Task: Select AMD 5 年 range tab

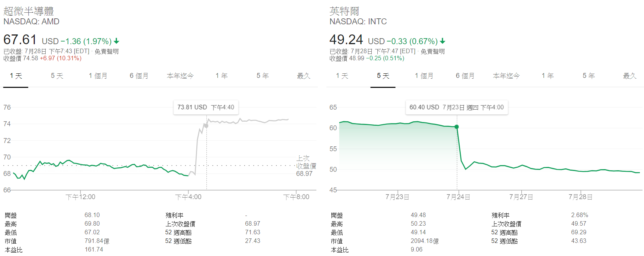Action: [x=263, y=76]
